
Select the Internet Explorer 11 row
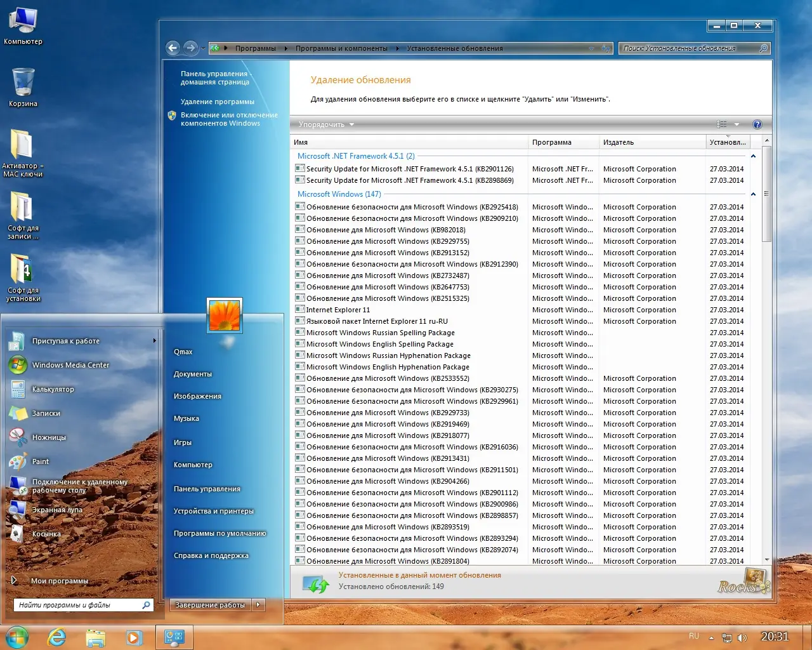tap(520, 310)
